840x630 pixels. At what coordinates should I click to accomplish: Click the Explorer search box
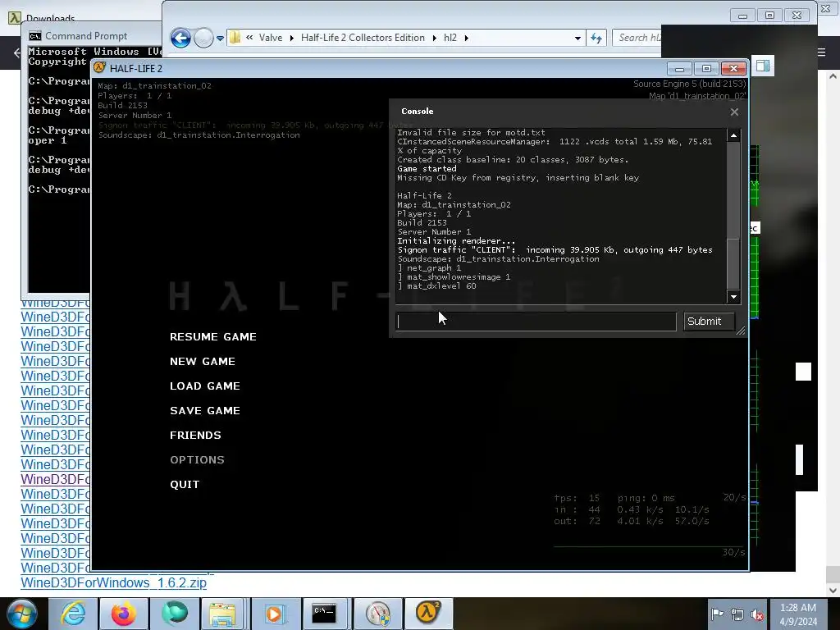637,38
